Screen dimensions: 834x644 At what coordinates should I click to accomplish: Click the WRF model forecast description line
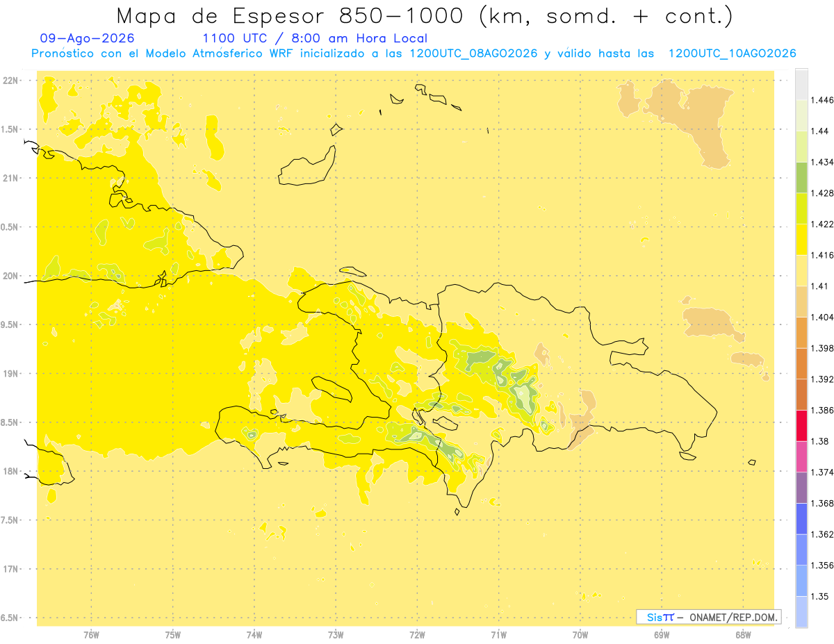tap(414, 53)
